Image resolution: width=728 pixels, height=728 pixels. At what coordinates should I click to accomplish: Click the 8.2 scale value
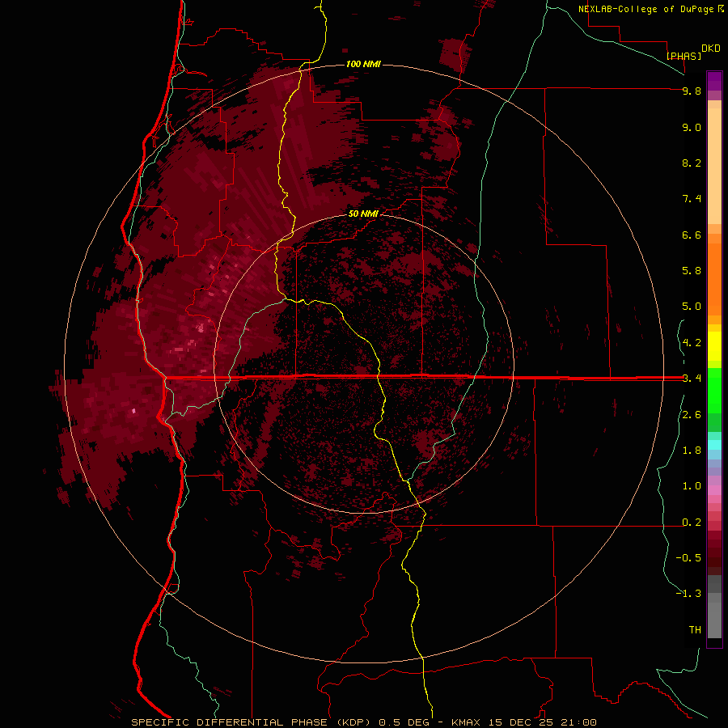692,163
